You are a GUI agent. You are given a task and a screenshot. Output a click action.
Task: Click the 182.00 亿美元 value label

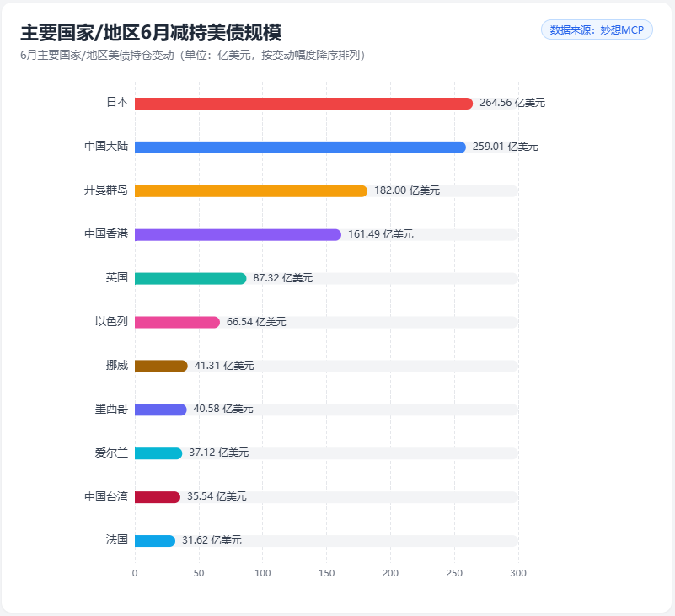click(x=407, y=190)
